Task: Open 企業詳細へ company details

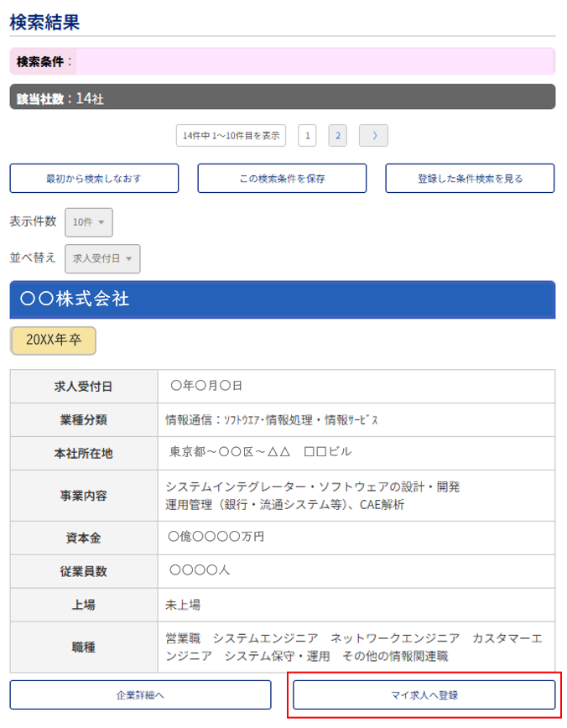Action: pos(140,695)
